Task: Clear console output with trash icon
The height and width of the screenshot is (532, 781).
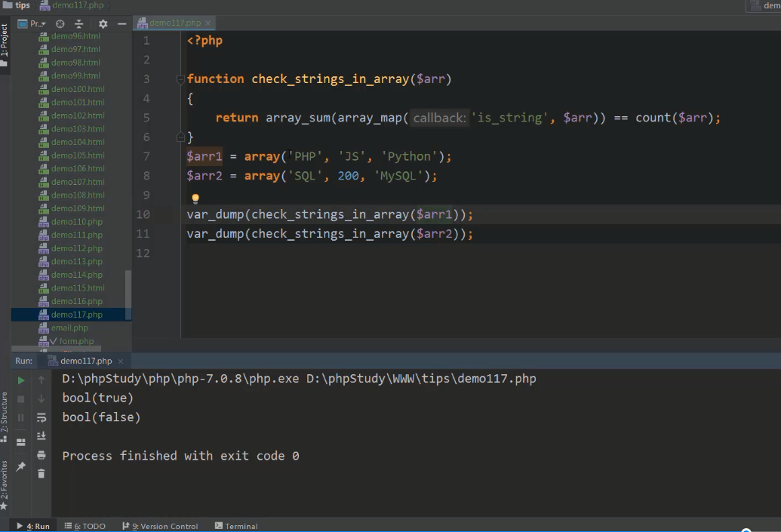Action: (42, 473)
